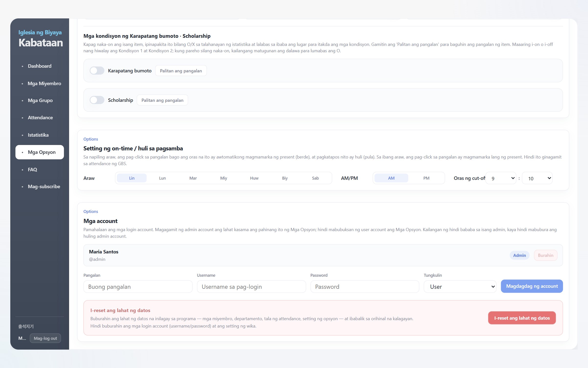This screenshot has height=368, width=588.
Task: Click the Kabataan logo title
Action: (x=41, y=43)
